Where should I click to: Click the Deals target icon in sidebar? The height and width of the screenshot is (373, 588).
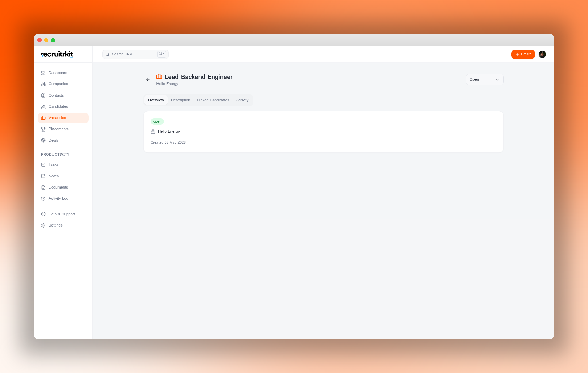43,140
